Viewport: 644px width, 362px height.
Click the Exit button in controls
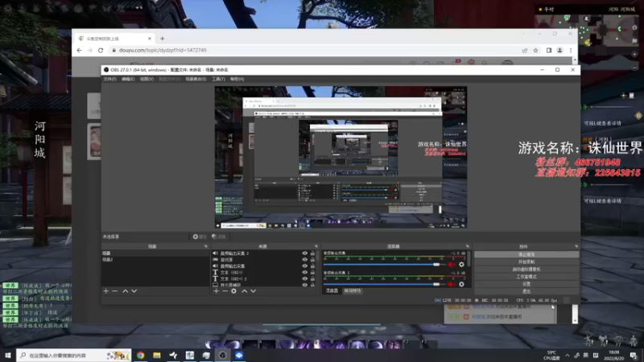point(526,291)
